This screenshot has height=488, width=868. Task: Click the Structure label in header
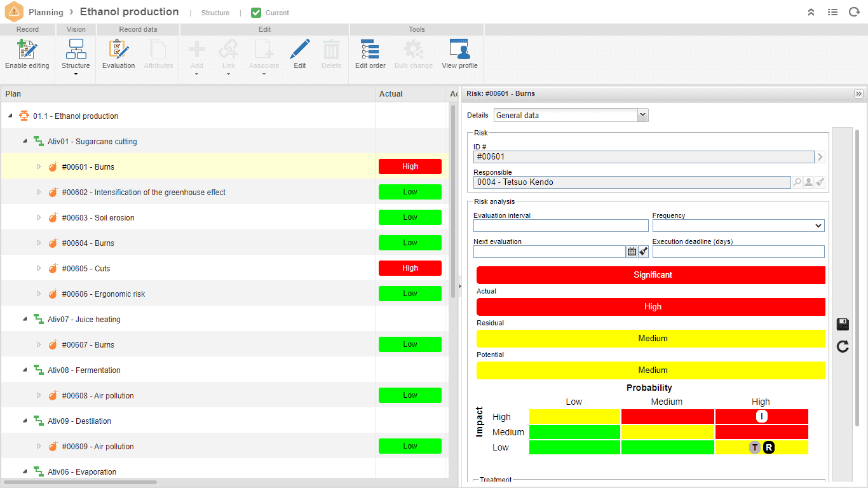[215, 13]
